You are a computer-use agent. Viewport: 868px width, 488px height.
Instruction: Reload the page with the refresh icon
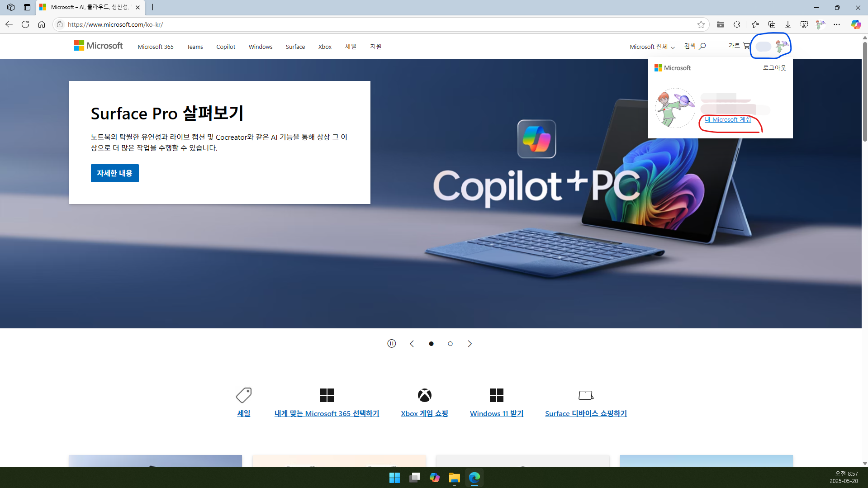coord(25,24)
